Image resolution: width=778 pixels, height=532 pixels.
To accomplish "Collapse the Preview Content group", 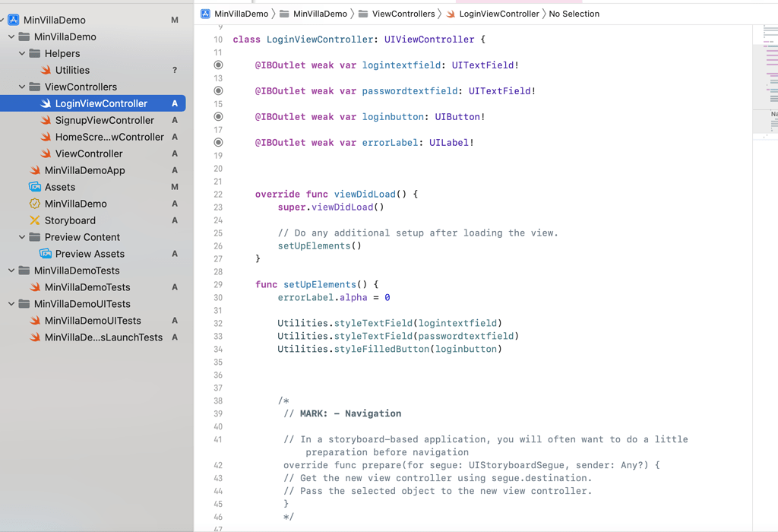I will point(21,237).
